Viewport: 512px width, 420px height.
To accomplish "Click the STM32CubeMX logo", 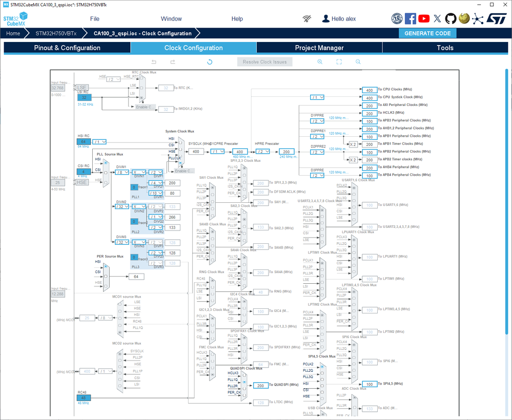I will pyautogui.click(x=15, y=19).
